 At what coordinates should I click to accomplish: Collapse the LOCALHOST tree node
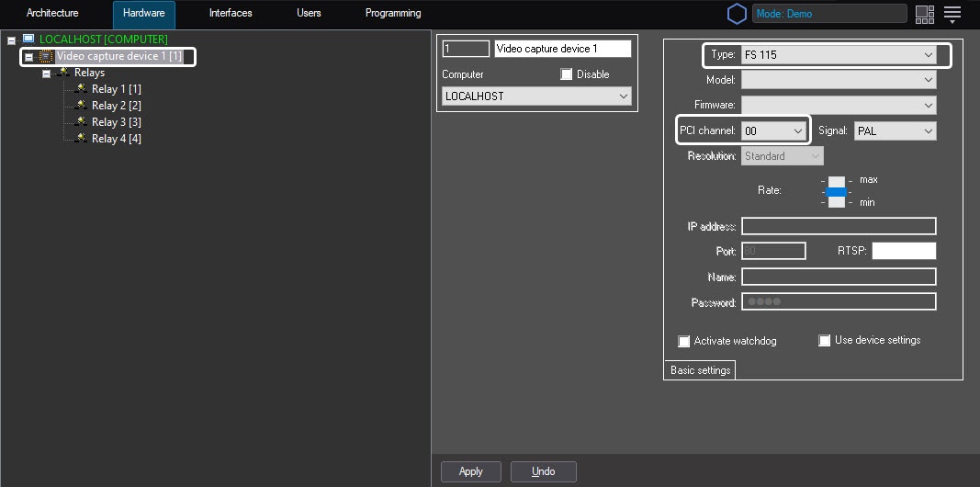coord(11,40)
